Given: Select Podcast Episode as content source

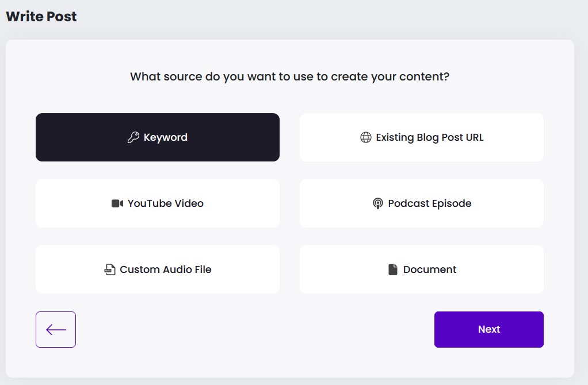Looking at the screenshot, I should pyautogui.click(x=422, y=203).
